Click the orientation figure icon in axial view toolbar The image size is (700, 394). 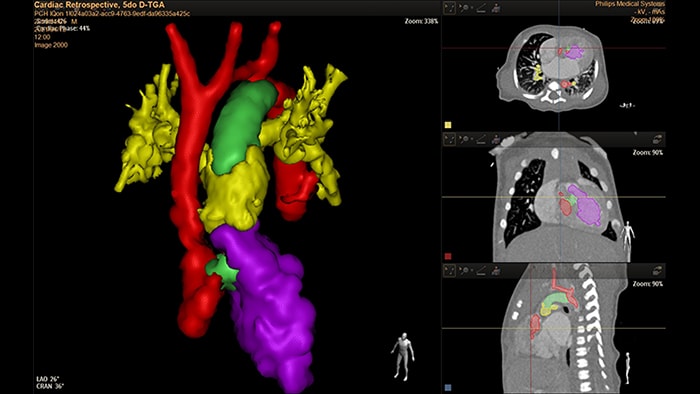pos(496,8)
